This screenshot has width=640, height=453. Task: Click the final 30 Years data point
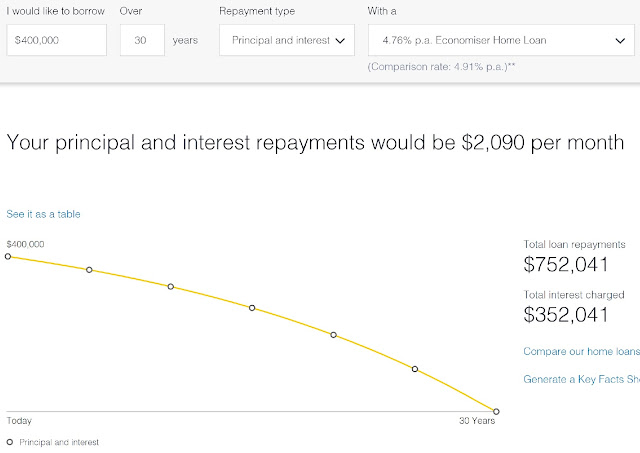tap(496, 411)
